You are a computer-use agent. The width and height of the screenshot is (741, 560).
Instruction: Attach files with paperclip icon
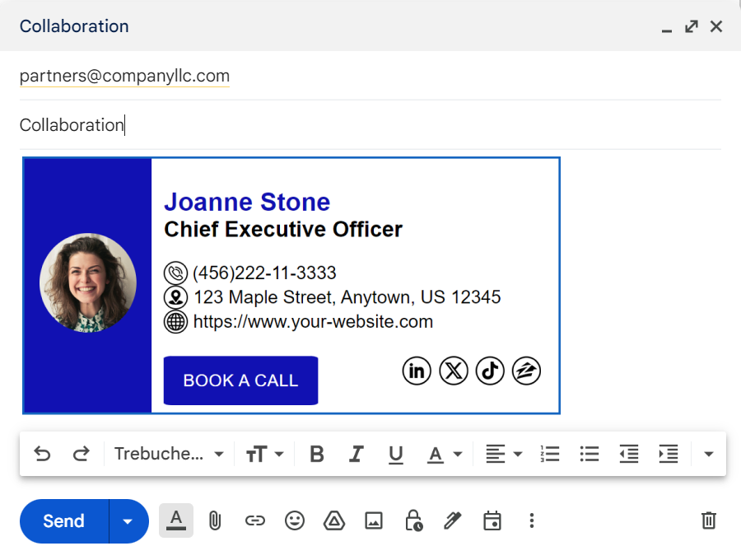coord(215,520)
